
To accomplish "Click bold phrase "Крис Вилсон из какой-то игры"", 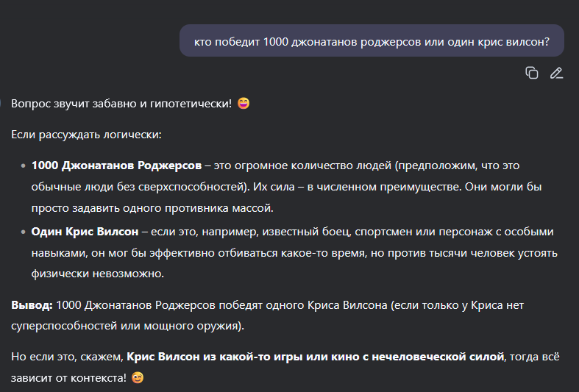I will tap(202, 357).
